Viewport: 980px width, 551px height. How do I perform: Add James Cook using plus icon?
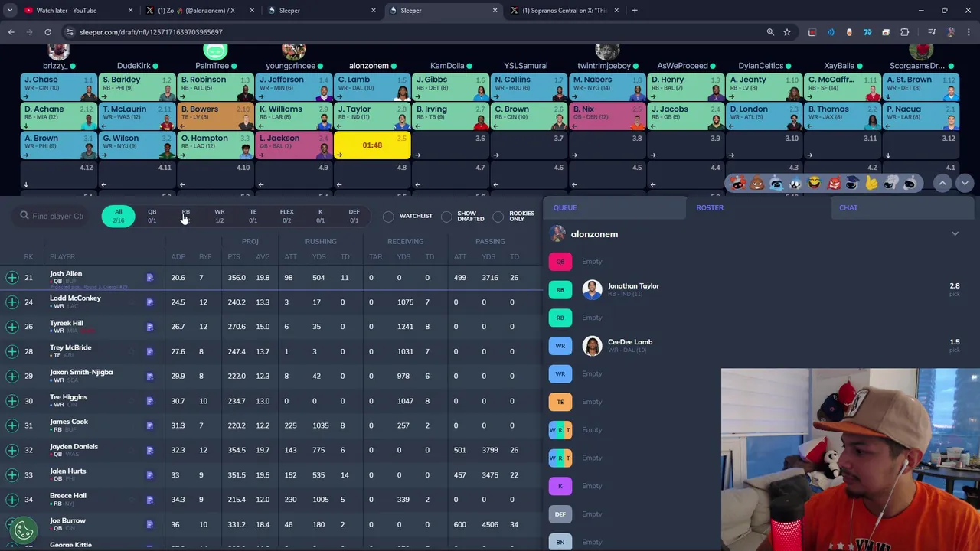12,425
